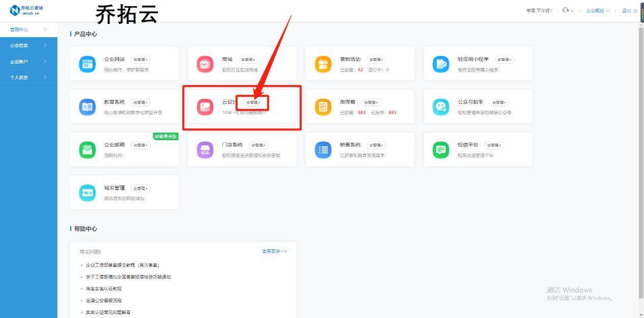
Task: Click the 公众号助手 WeChat icon
Action: point(441,107)
